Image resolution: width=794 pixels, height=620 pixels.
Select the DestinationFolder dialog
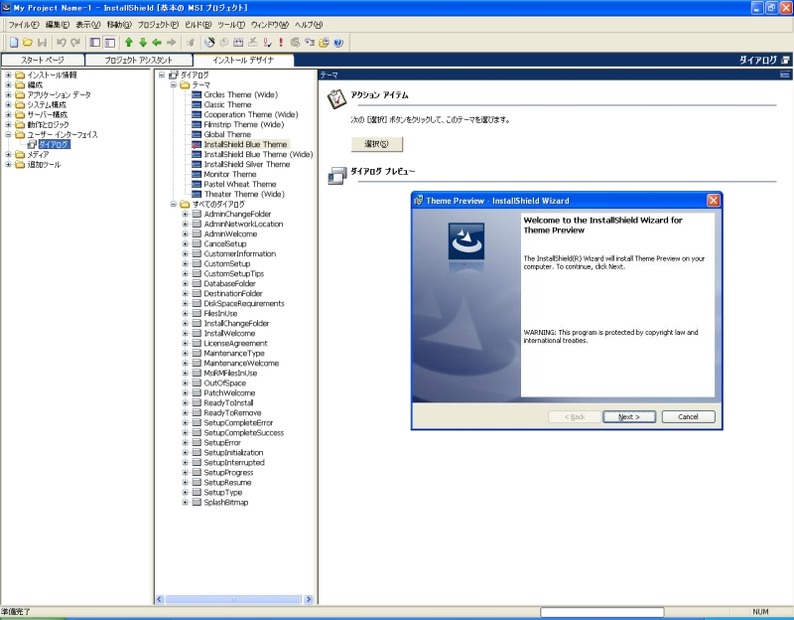pyautogui.click(x=233, y=294)
